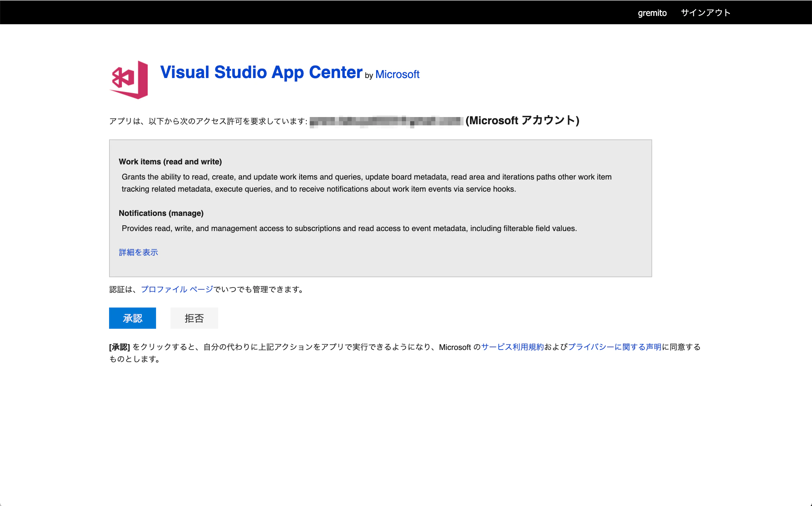Click the '(Microsoft アカウント)' label
This screenshot has height=506, width=812.
coord(522,120)
